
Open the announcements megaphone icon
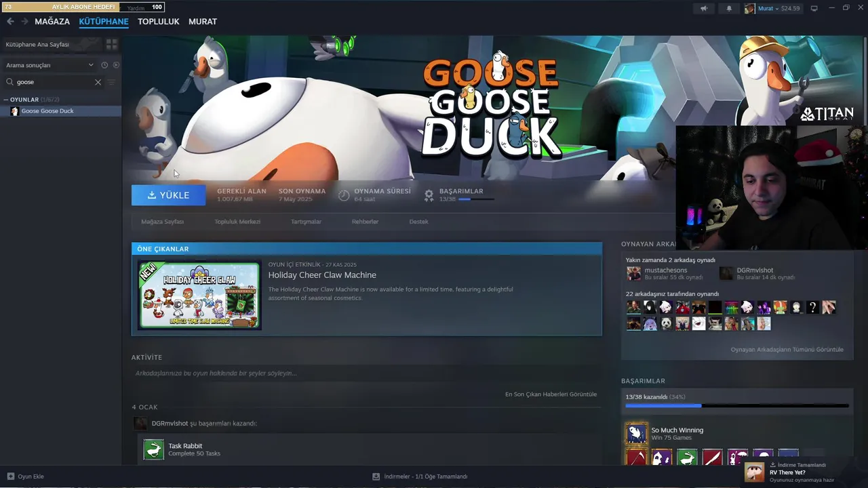tap(704, 8)
